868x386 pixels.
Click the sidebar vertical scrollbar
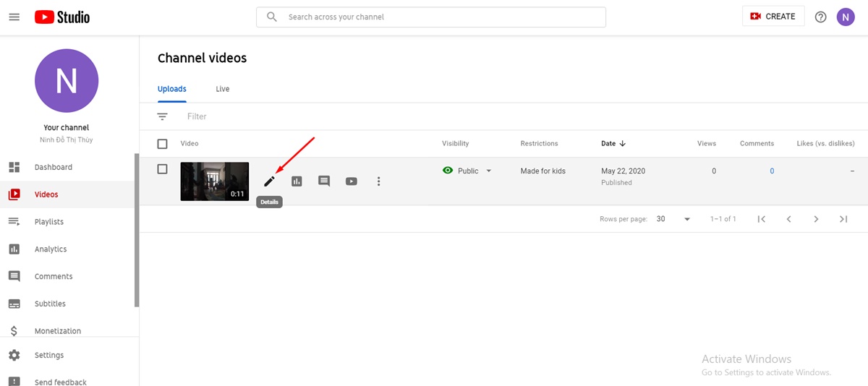[x=137, y=231]
